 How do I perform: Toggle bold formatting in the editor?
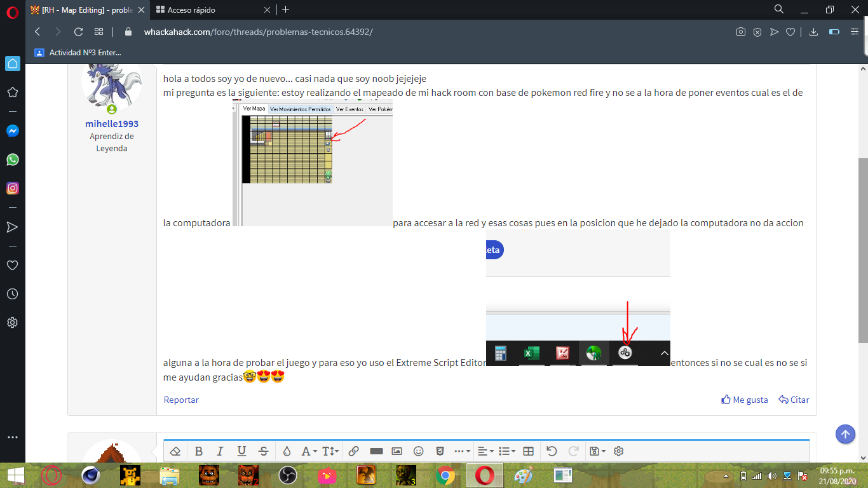199,451
